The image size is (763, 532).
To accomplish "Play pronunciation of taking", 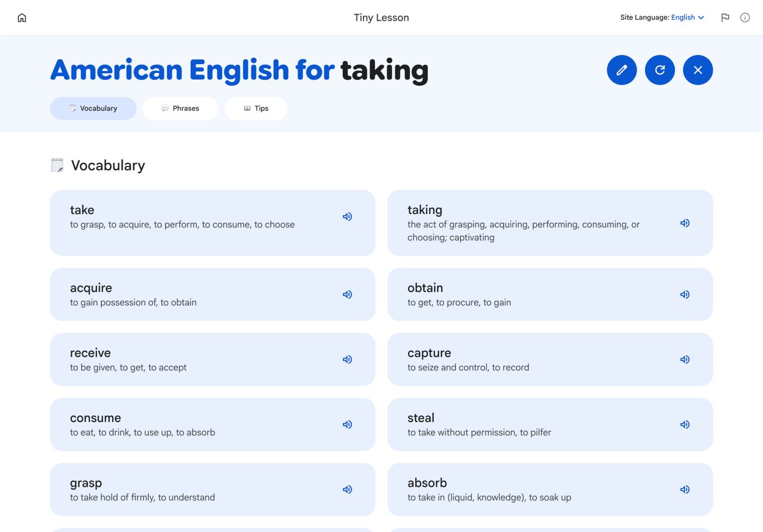I will coord(685,223).
